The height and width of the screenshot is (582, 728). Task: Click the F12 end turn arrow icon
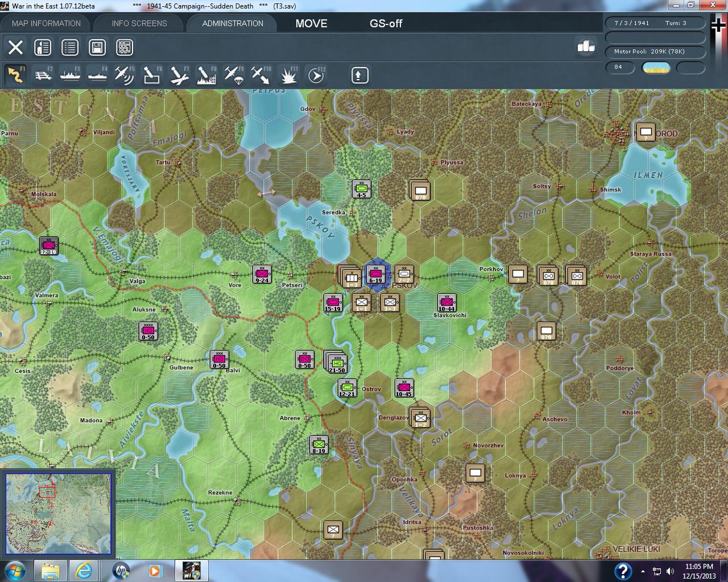click(316, 76)
